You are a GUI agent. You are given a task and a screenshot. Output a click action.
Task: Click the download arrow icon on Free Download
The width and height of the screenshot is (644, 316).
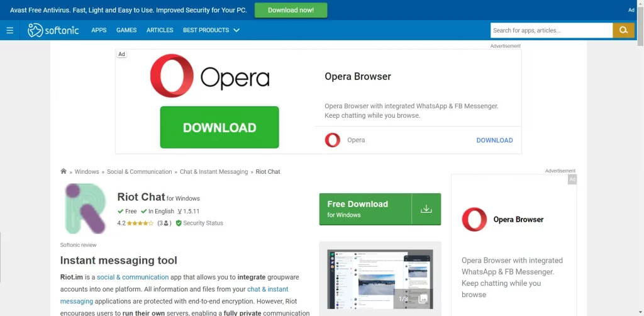(426, 209)
